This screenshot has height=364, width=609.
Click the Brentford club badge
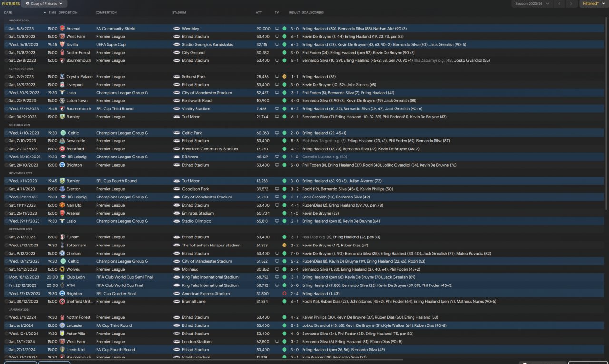click(62, 149)
